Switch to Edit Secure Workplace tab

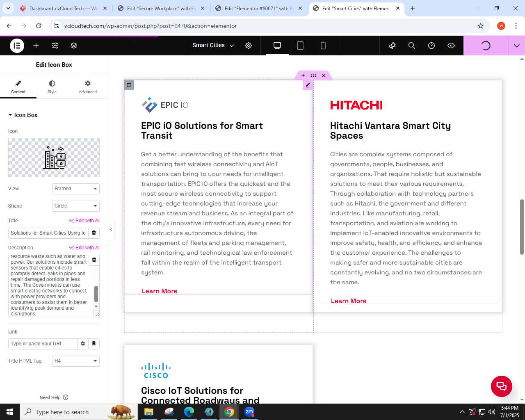[161, 8]
